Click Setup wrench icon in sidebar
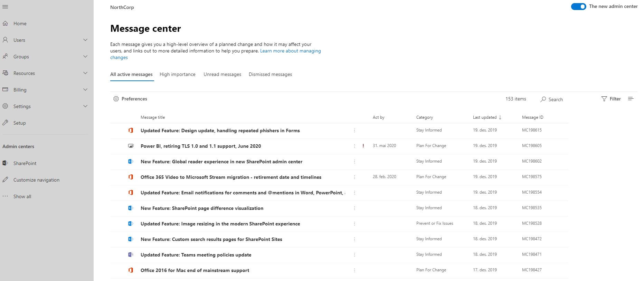Image resolution: width=644 pixels, height=281 pixels. pos(5,123)
